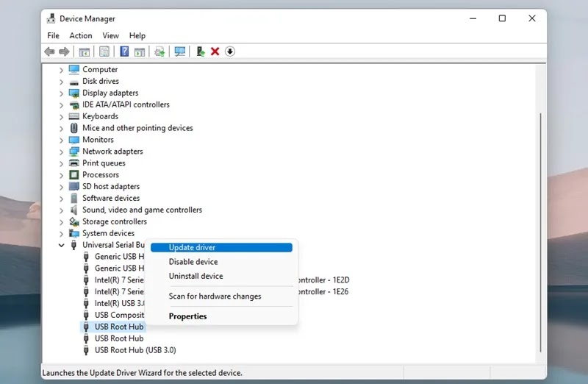The width and height of the screenshot is (588, 384).
Task: Expand SD host adapters category
Action: pyautogui.click(x=61, y=187)
